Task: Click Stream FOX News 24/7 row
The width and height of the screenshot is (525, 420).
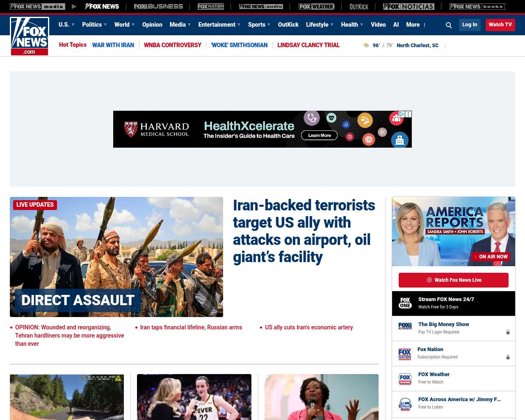Action: point(454,304)
